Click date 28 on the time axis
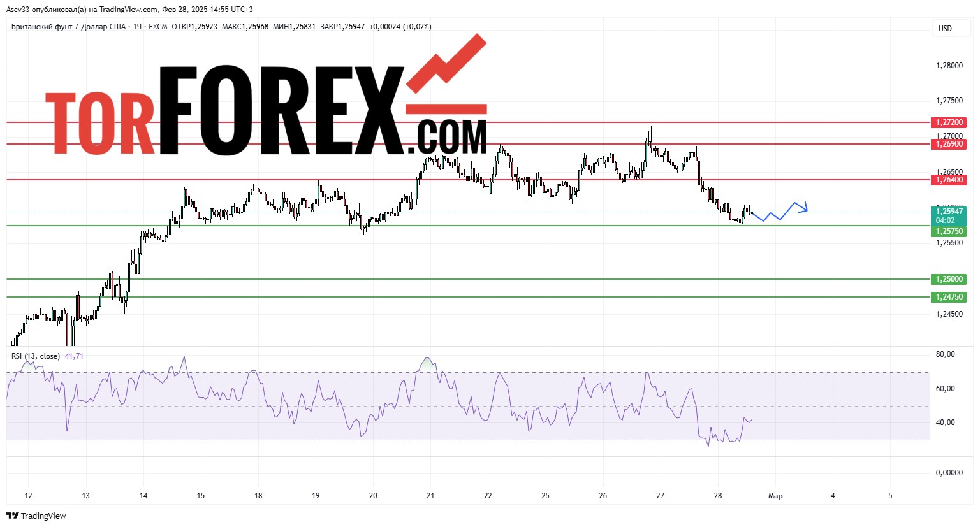This screenshot has width=980, height=527. click(x=717, y=496)
